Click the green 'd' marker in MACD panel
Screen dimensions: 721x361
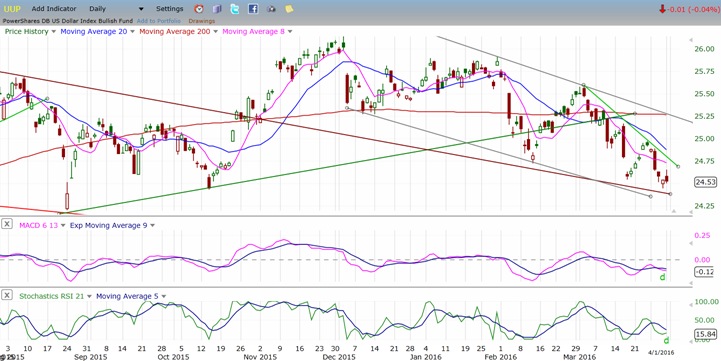click(x=663, y=277)
